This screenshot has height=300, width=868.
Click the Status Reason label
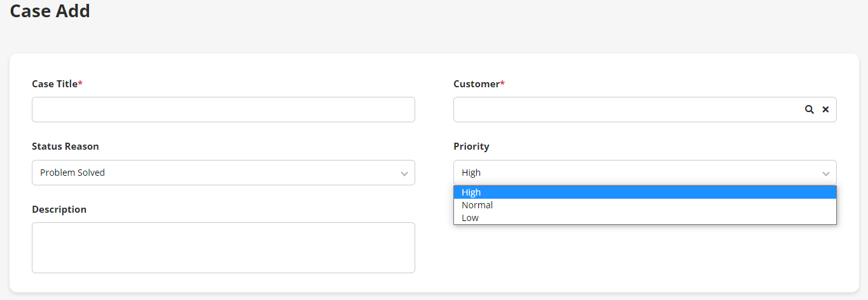pyautogui.click(x=65, y=146)
